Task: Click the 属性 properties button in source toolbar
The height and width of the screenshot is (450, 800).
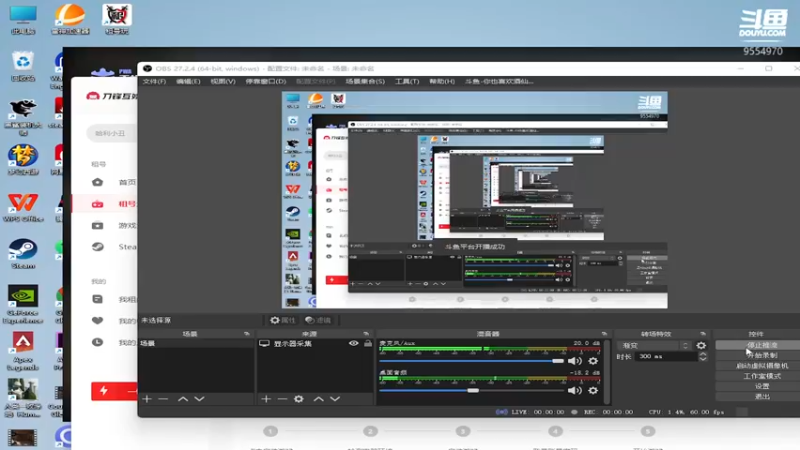Action: (x=283, y=320)
